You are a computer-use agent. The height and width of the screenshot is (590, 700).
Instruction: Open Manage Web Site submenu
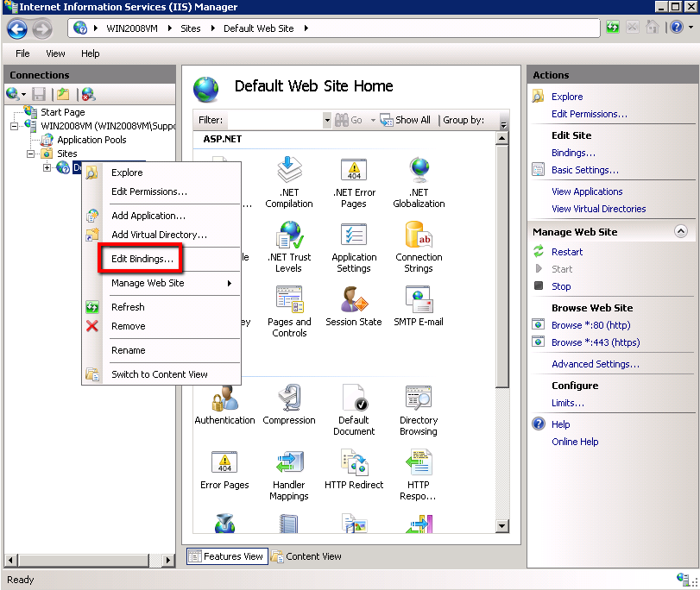pos(161,284)
